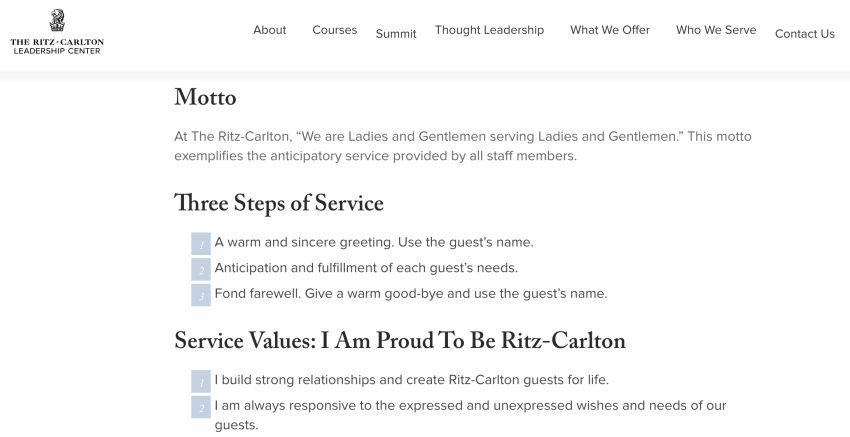Go to the Summit page
Screen dimensions: 850x437
[x=396, y=34]
